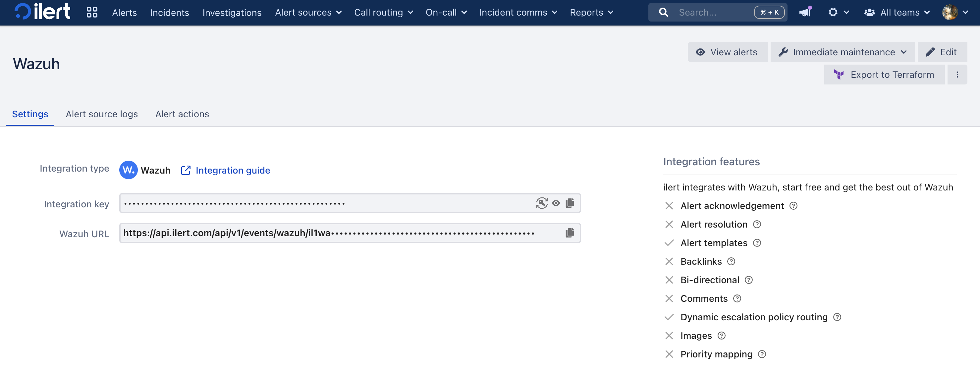
Task: Copy the Wazuh URL
Action: [570, 233]
